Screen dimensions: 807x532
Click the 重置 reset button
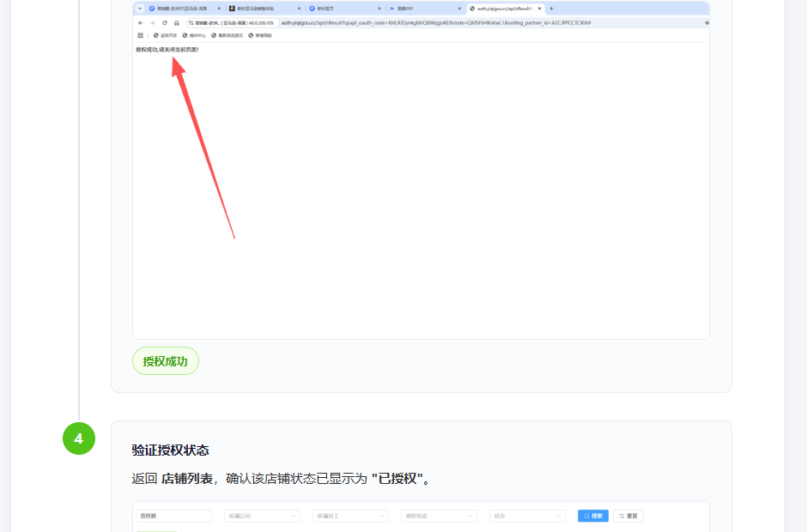(628, 516)
